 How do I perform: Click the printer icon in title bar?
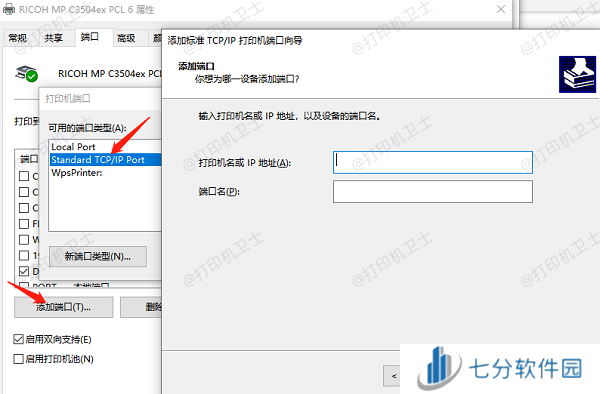click(x=9, y=9)
